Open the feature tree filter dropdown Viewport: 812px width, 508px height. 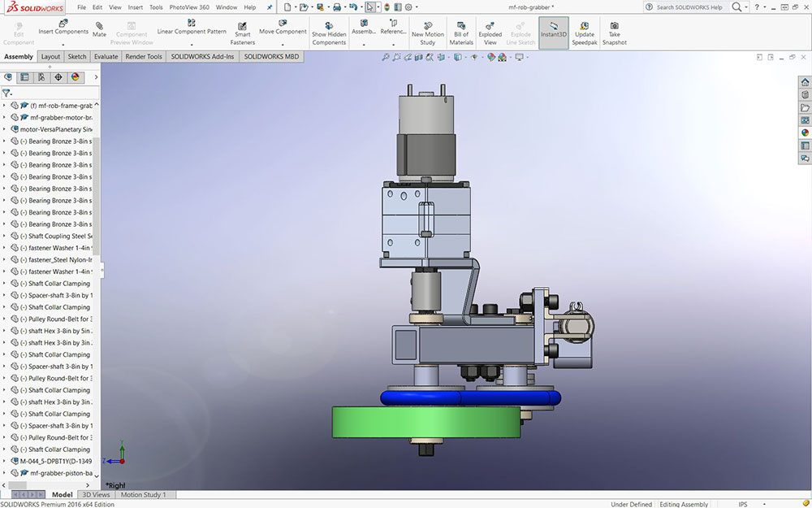tap(7, 93)
